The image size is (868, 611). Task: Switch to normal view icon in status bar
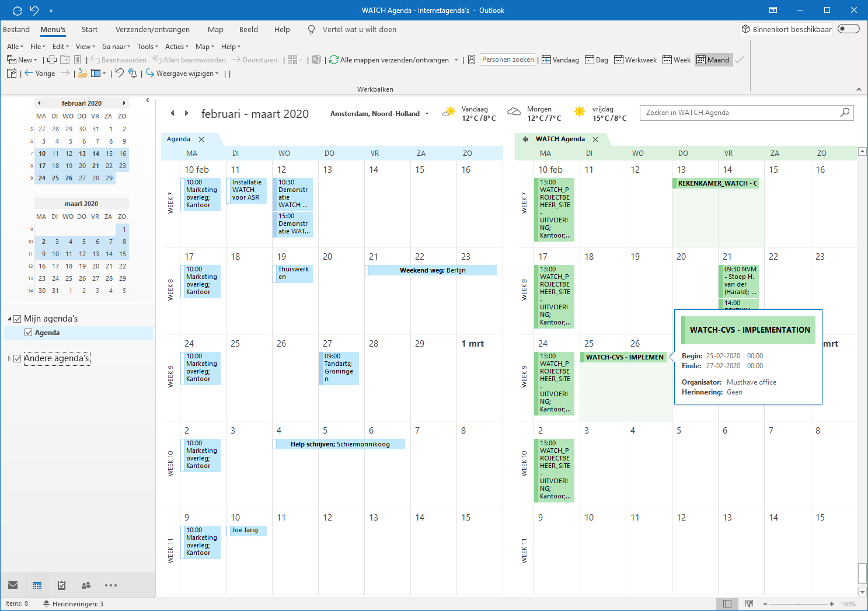pos(727,604)
